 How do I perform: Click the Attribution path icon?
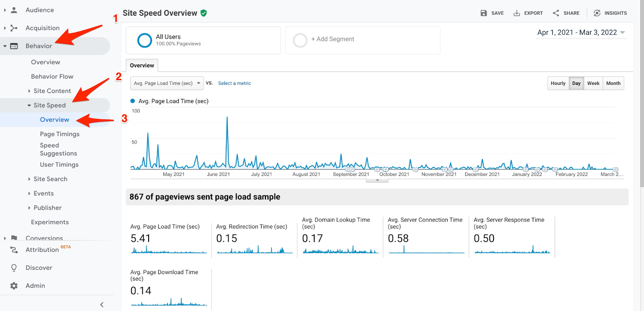[14, 250]
